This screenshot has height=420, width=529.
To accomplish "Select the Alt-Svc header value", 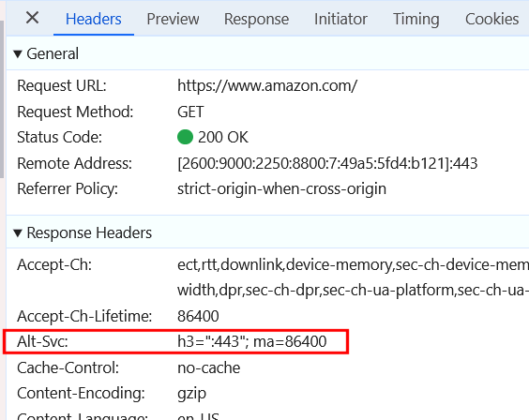I will tap(252, 341).
